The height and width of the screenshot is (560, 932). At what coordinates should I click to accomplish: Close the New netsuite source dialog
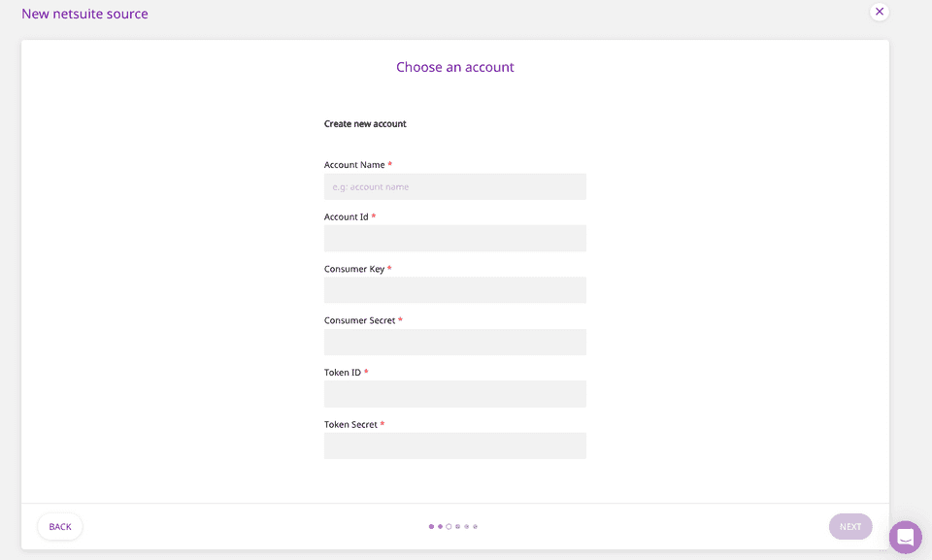pyautogui.click(x=880, y=12)
